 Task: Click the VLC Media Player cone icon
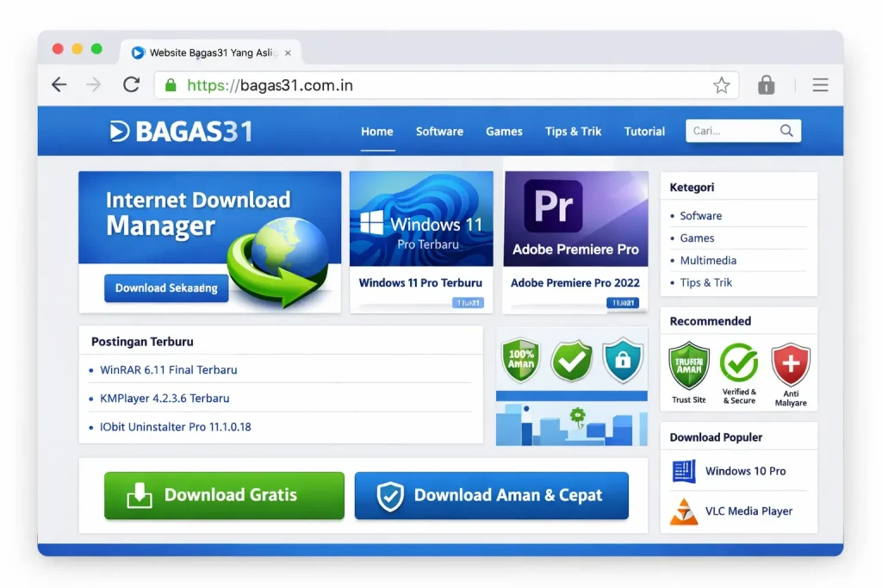coord(683,511)
